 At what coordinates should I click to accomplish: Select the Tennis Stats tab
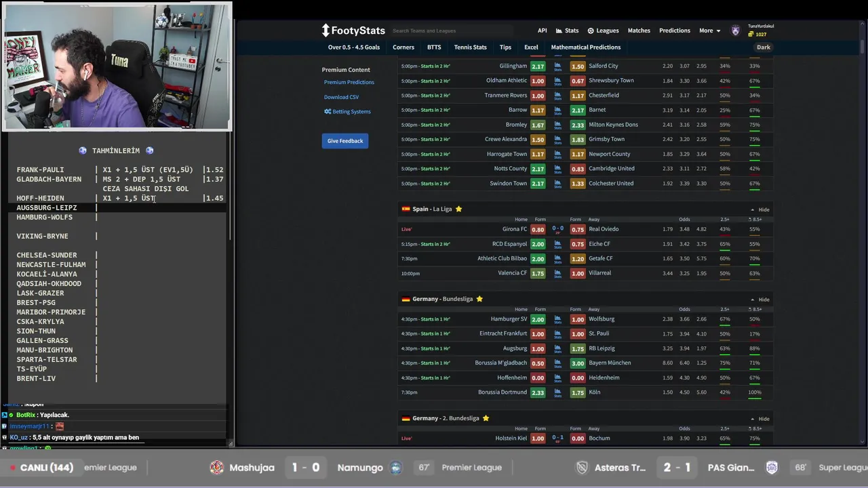(x=471, y=47)
